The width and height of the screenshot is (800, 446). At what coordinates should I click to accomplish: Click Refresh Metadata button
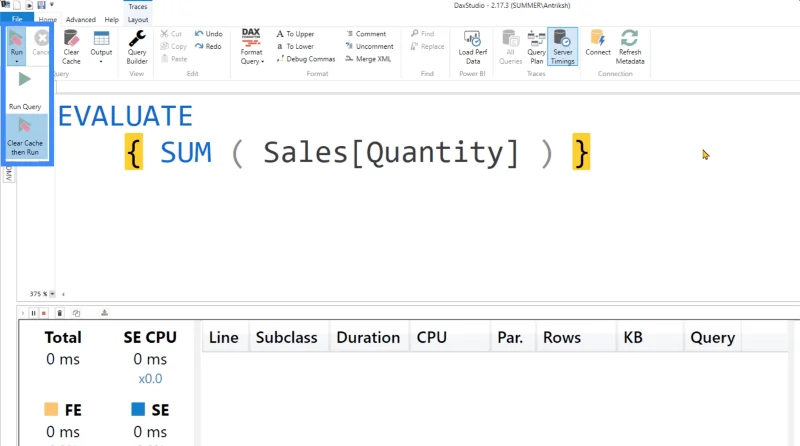tap(630, 46)
